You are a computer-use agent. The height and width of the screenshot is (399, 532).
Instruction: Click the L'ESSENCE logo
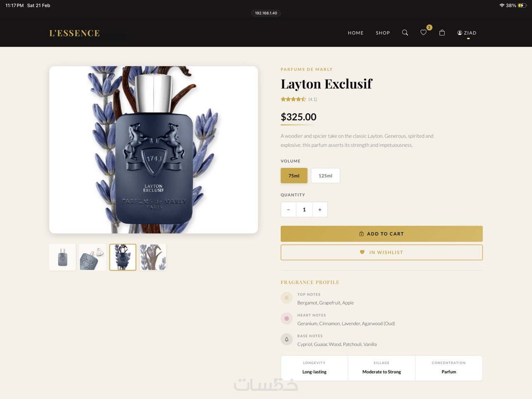pos(74,33)
